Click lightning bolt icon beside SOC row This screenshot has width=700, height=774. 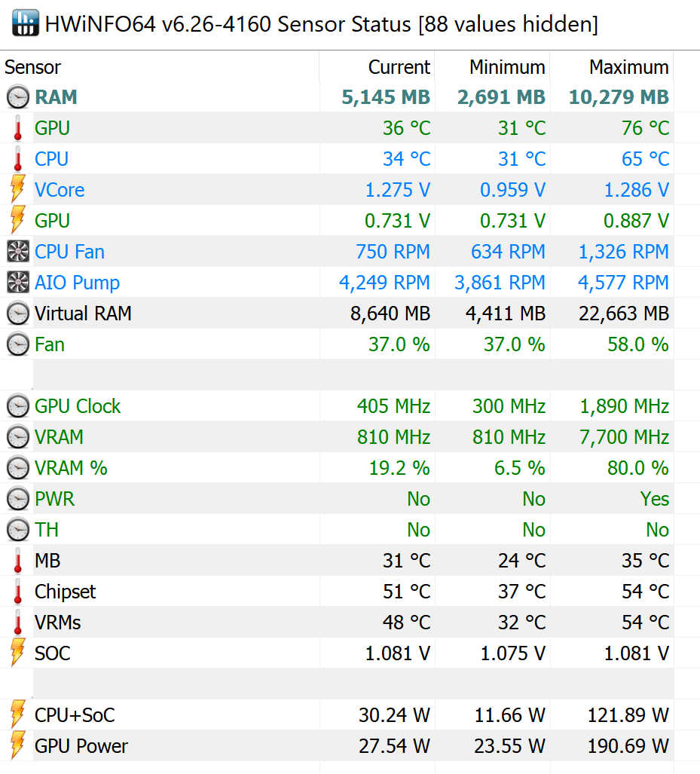click(x=18, y=653)
